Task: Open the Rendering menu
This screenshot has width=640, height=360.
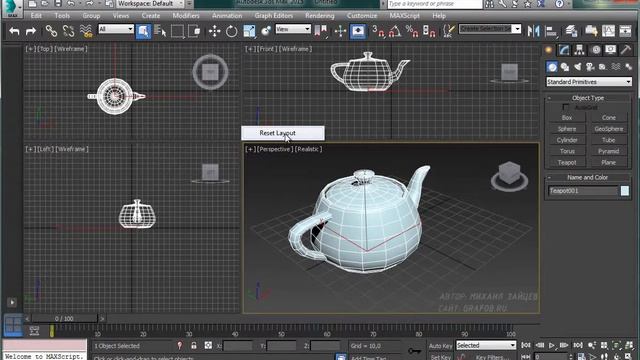Action: tap(320, 16)
